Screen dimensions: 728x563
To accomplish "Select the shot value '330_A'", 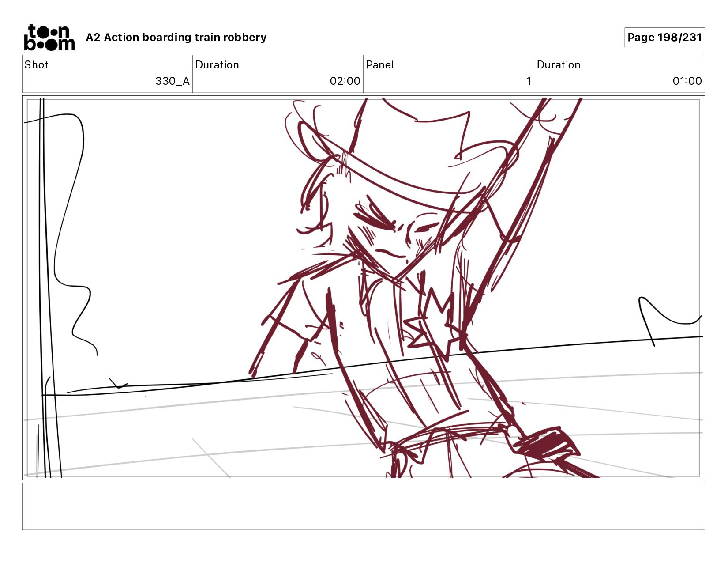I will tap(172, 81).
